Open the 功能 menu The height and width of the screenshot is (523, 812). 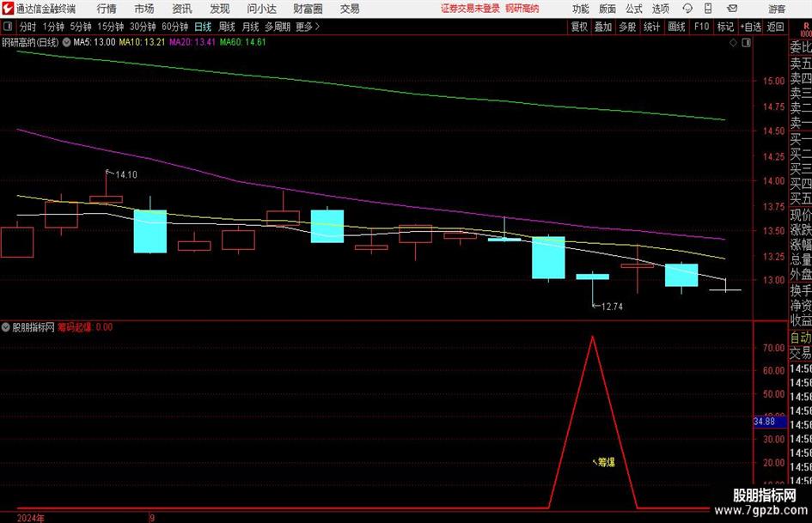(581, 9)
